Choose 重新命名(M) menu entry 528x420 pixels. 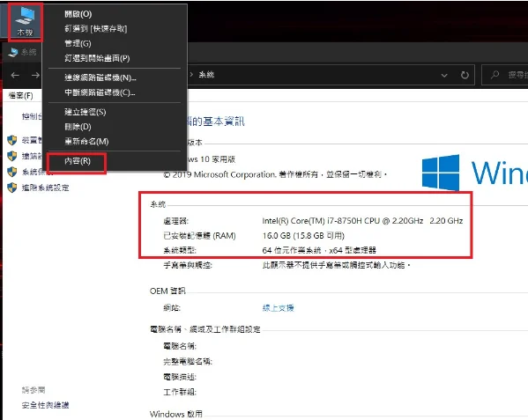tap(86, 142)
